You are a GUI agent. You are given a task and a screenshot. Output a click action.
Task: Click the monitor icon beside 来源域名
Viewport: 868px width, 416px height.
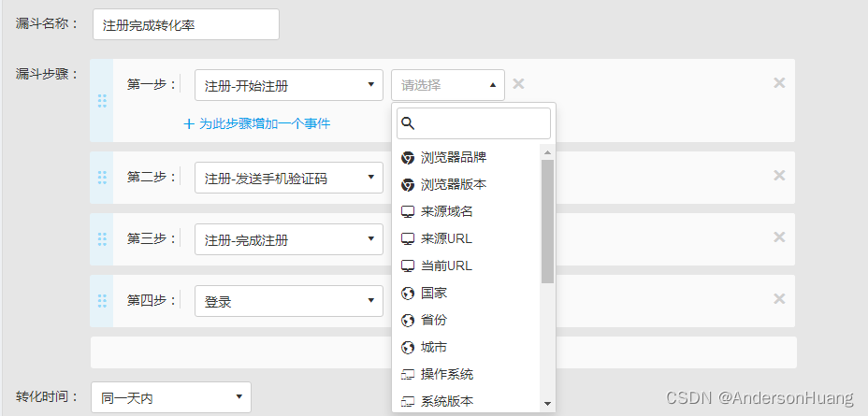click(x=408, y=212)
